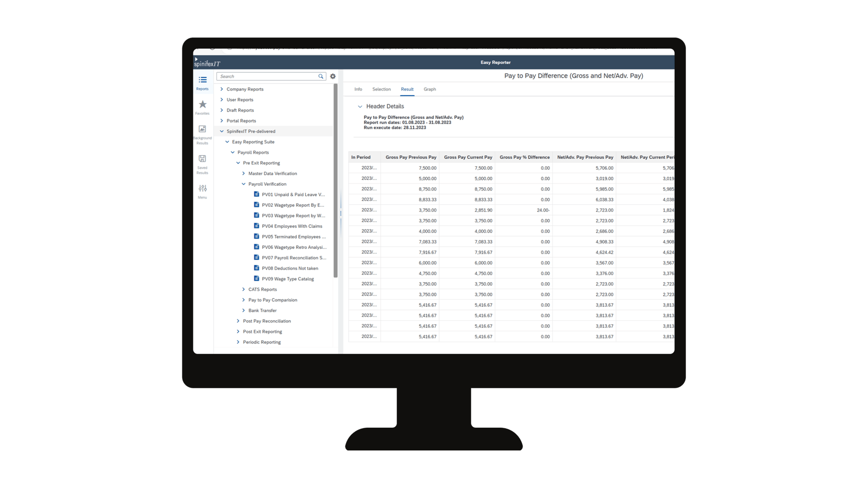Open the settings gear beside search
Image resolution: width=868 pixels, height=488 pixels.
click(x=333, y=77)
